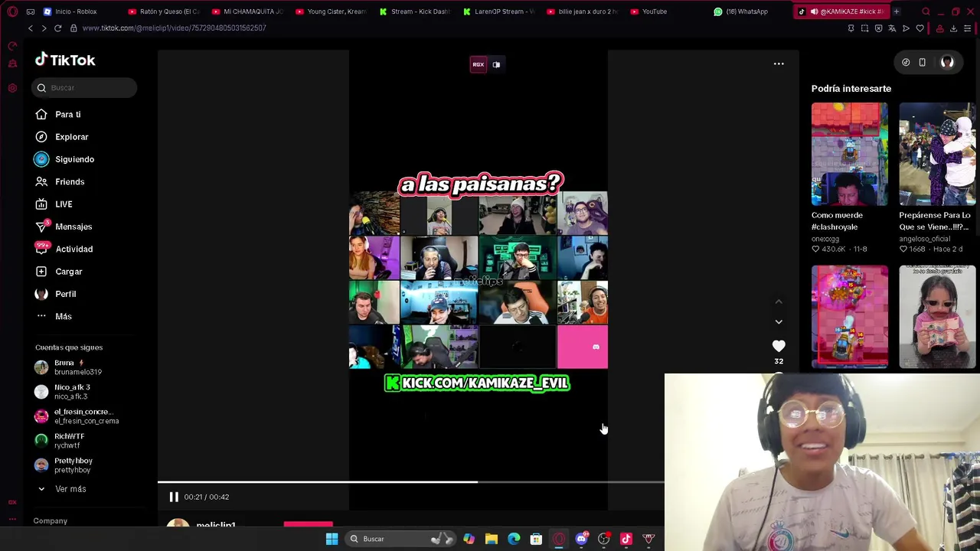Click the RGX badge above the video
Viewport: 980px width, 551px height.
(478, 65)
